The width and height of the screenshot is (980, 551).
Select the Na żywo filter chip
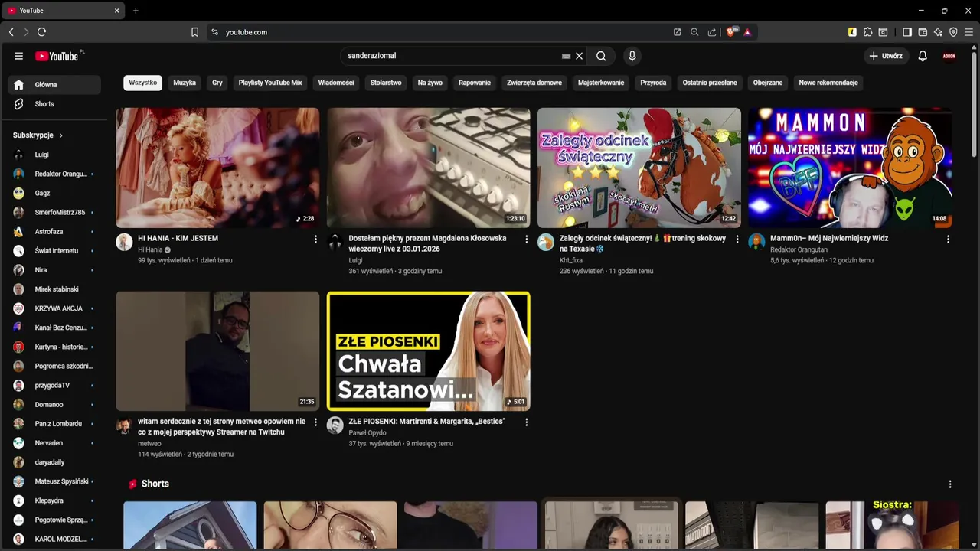click(x=430, y=83)
